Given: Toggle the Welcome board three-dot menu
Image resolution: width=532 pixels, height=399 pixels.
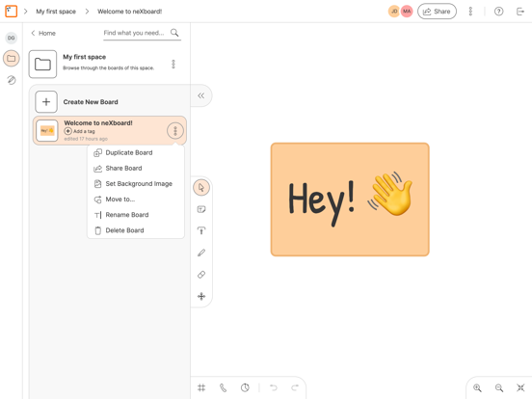Looking at the screenshot, I should pyautogui.click(x=175, y=131).
